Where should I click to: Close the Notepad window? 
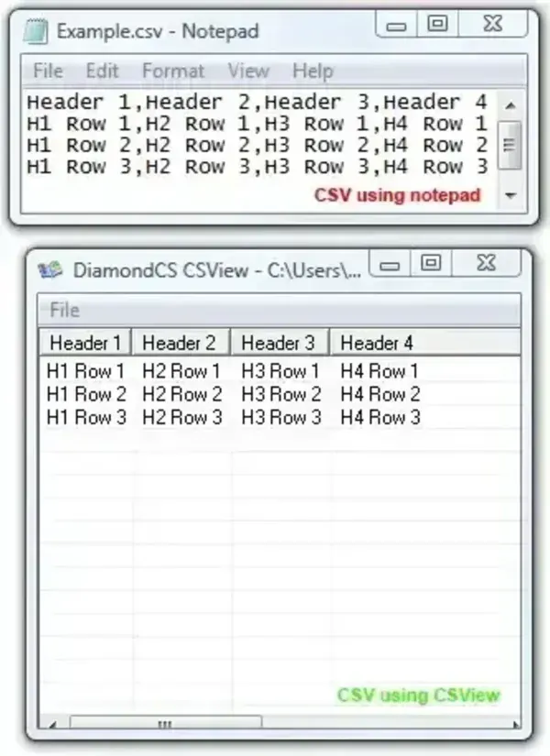pos(492,24)
